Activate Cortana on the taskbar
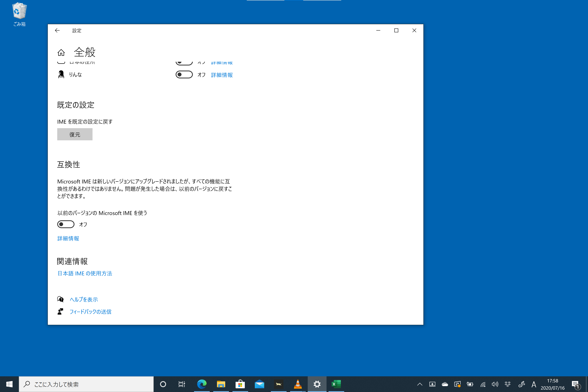The width and height of the screenshot is (588, 392). click(x=163, y=384)
